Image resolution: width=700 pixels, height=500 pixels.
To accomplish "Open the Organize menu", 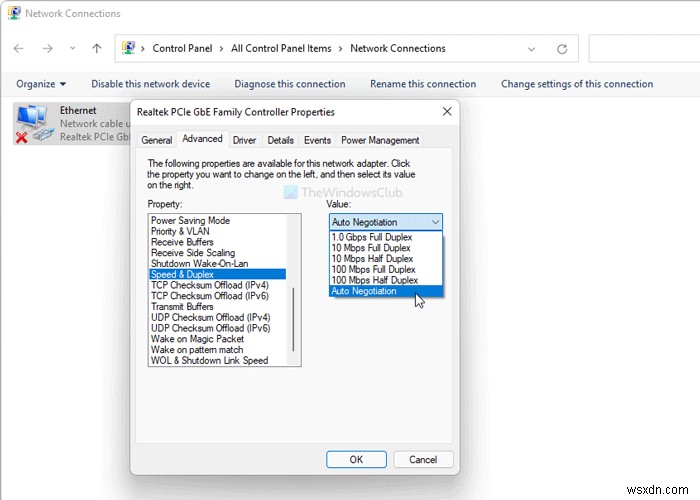I will pos(41,84).
